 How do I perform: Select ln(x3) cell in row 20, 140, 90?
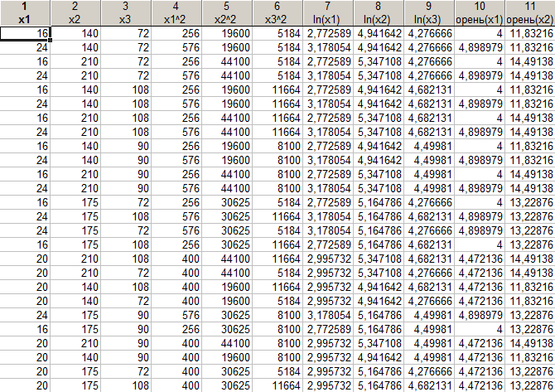click(429, 357)
